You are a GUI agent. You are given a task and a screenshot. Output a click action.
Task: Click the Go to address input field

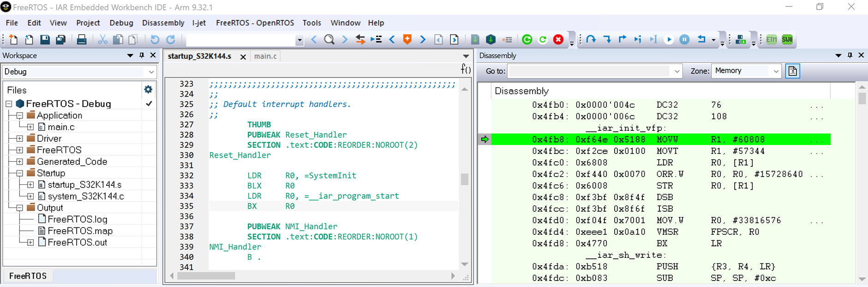point(589,71)
